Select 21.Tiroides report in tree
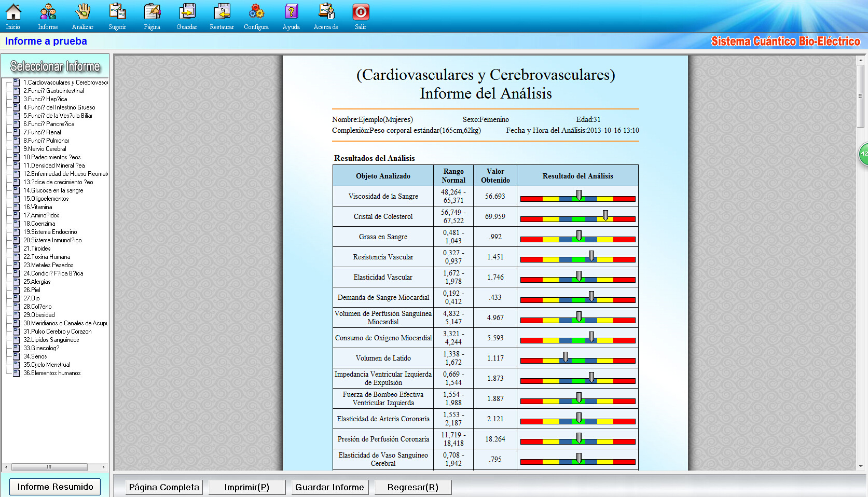The height and width of the screenshot is (497, 868). (x=37, y=248)
